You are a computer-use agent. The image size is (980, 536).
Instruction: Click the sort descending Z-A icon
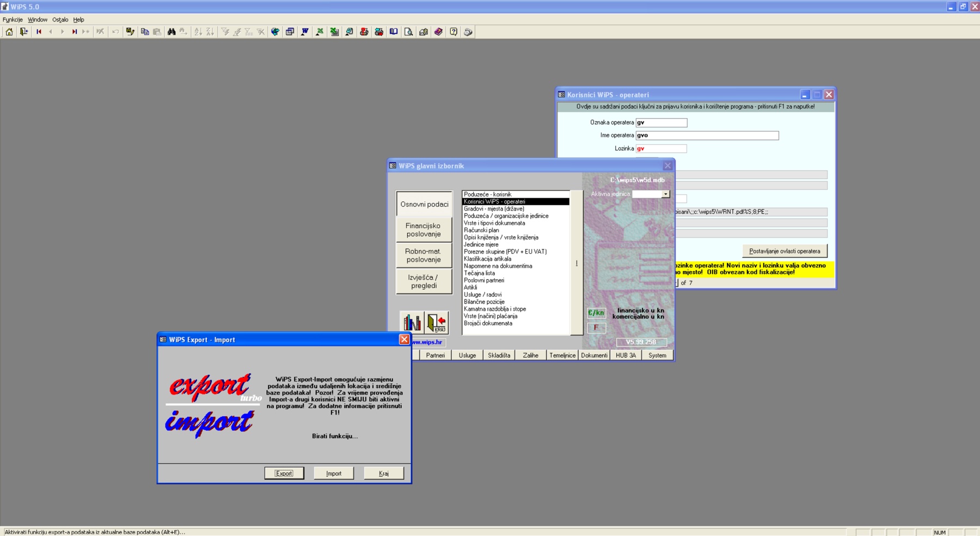click(210, 32)
